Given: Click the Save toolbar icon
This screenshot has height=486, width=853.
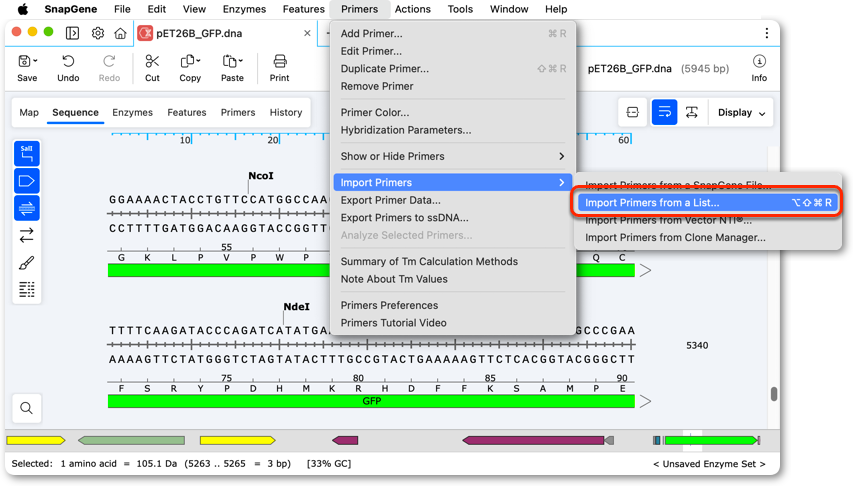Looking at the screenshot, I should (x=24, y=61).
